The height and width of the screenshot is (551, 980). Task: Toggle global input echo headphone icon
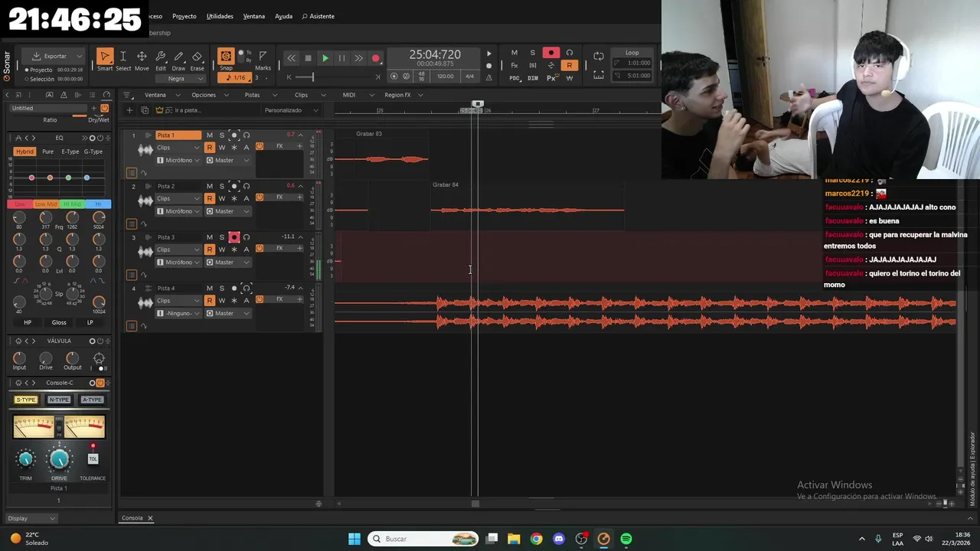(x=569, y=53)
